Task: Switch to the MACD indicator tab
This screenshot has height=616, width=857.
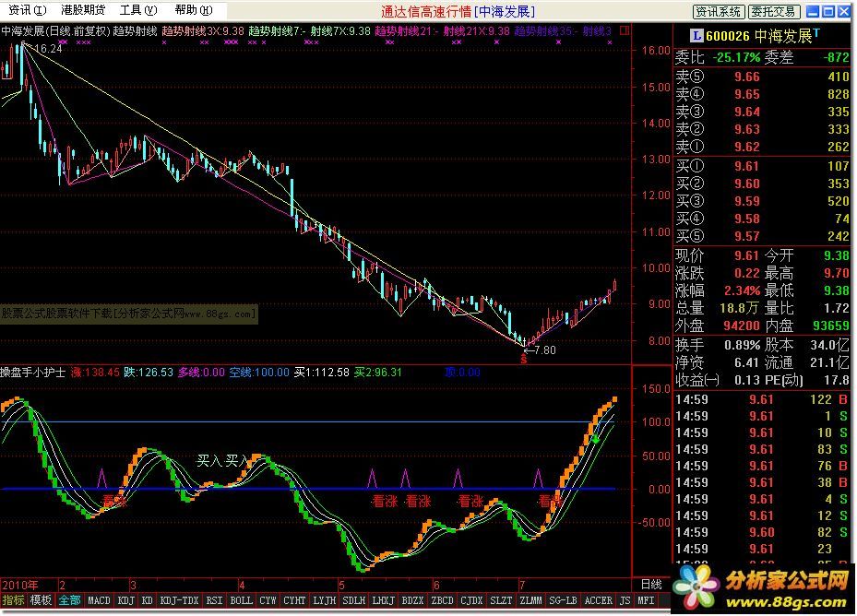Action: 99,600
